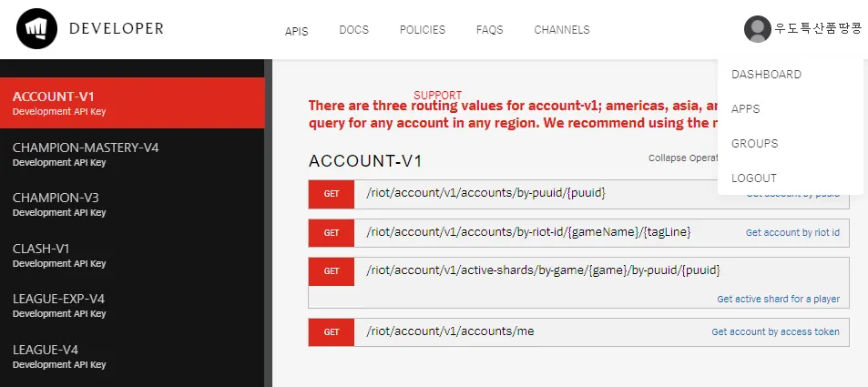The image size is (868, 387).
Task: Choose LOGOUT from the user menu
Action: click(753, 178)
